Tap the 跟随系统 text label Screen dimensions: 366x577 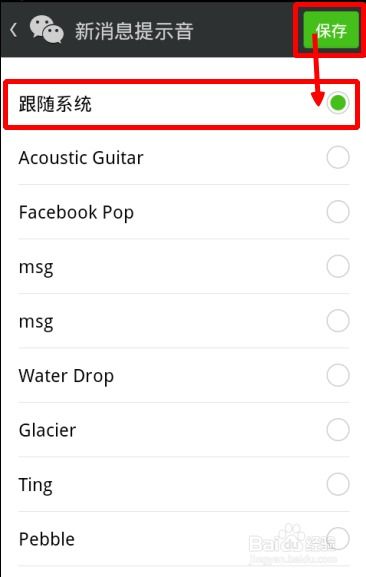(55, 104)
